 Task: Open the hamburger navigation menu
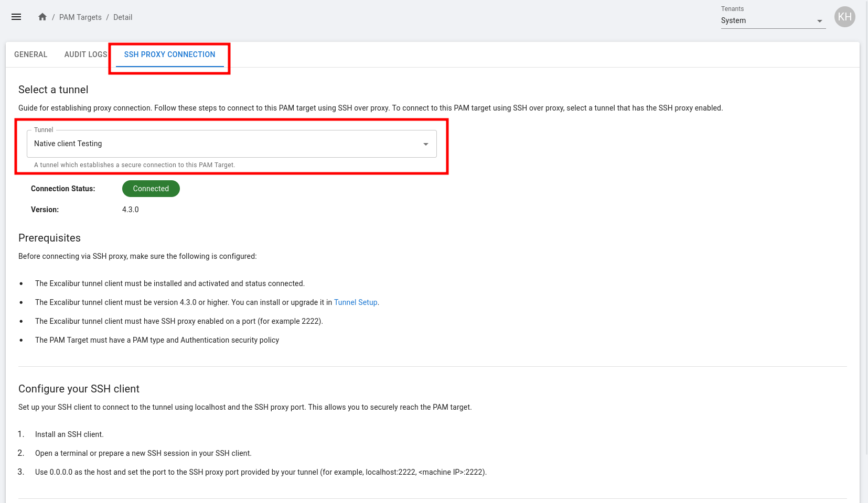pyautogui.click(x=16, y=17)
